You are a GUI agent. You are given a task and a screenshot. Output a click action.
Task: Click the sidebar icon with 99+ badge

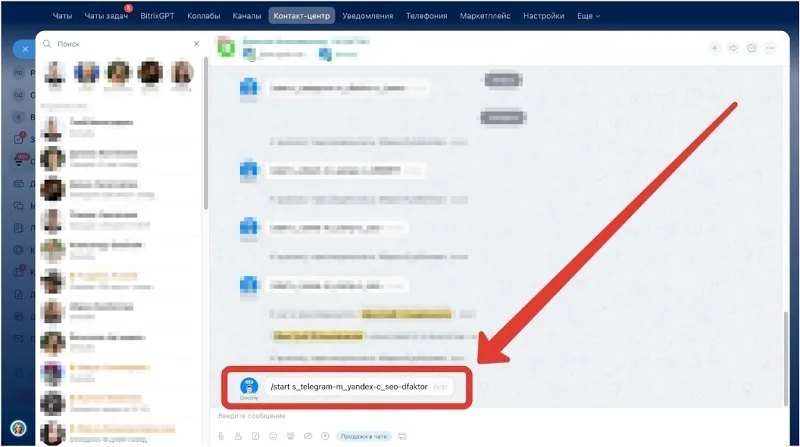point(20,160)
